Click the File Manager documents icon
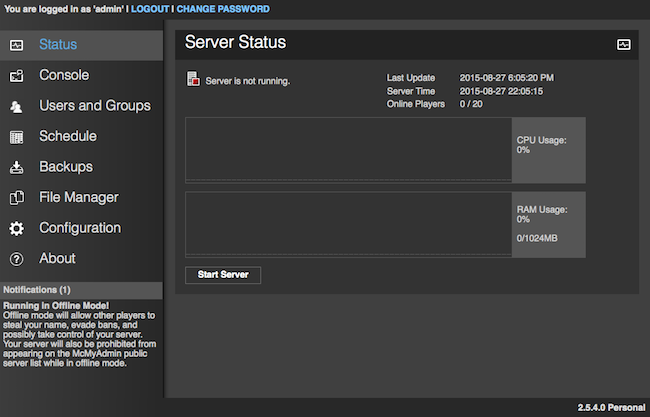 (x=16, y=198)
